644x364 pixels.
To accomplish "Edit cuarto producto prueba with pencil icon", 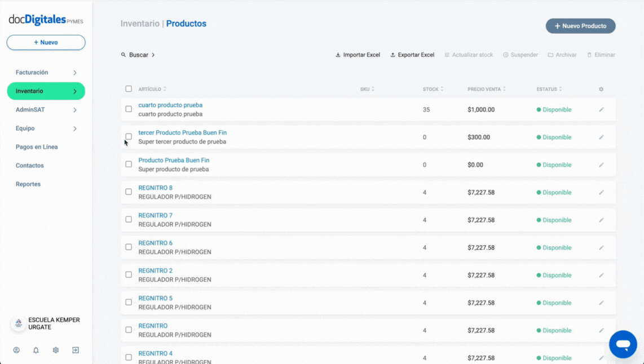I will (x=601, y=109).
